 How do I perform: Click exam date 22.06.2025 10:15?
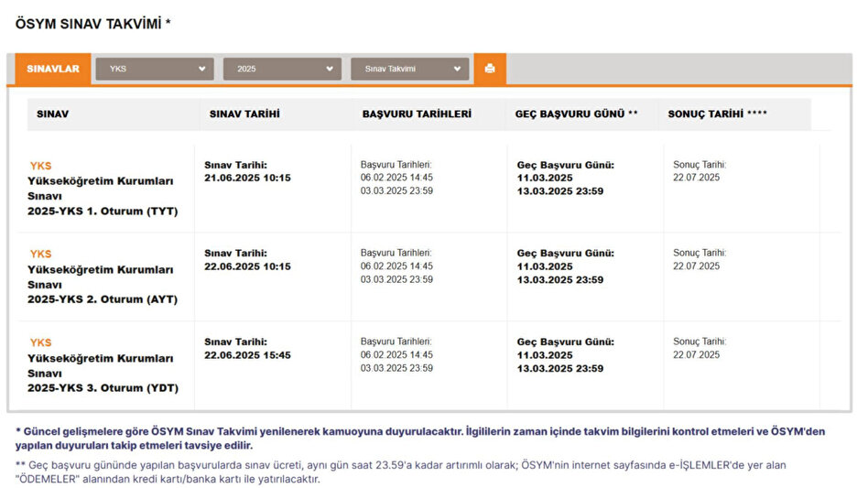(x=247, y=266)
